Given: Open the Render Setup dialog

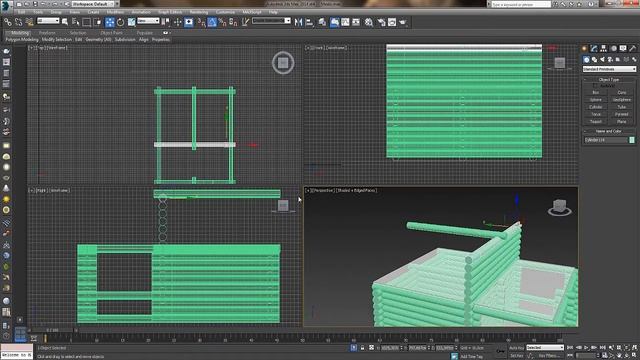Looking at the screenshot, I should pyautogui.click(x=381, y=22).
